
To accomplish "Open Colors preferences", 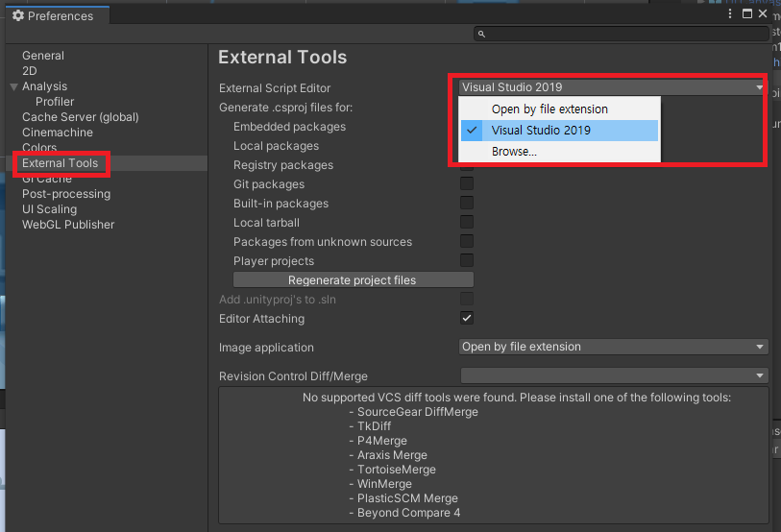I will point(39,147).
